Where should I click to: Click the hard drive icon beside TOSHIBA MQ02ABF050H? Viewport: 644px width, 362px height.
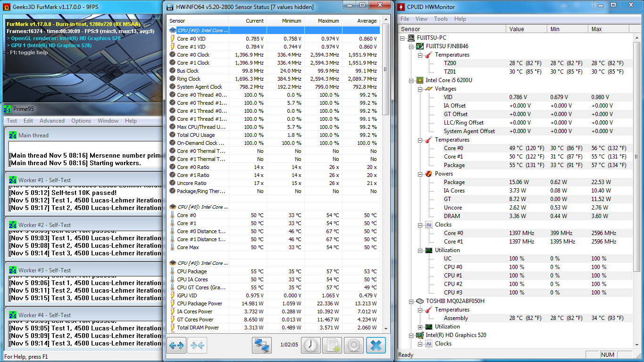point(419,301)
